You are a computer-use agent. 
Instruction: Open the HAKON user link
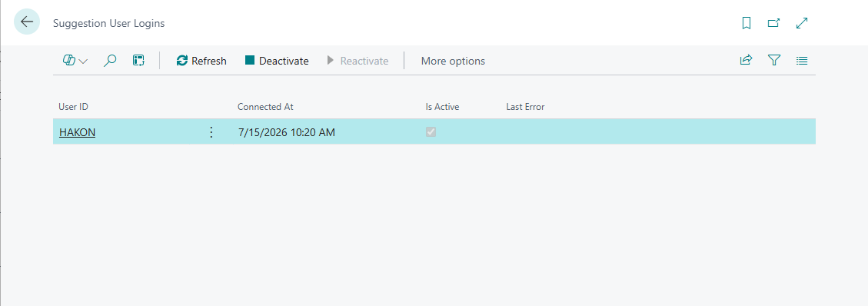click(x=77, y=132)
